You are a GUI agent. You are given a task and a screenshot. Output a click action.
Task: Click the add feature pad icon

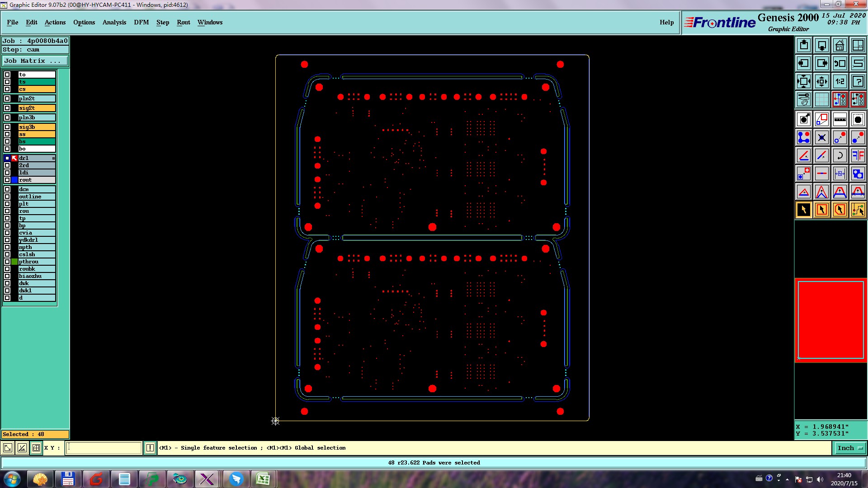coord(803,119)
